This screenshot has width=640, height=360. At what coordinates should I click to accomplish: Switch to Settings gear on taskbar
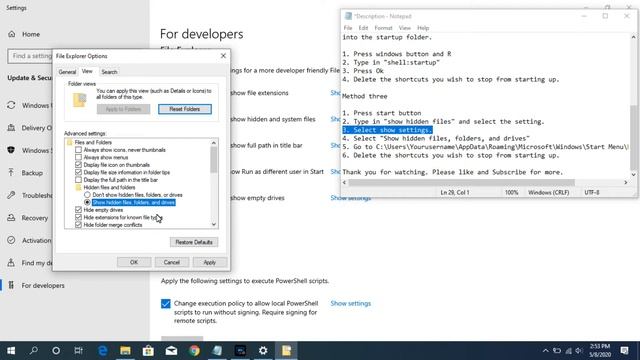(x=263, y=351)
